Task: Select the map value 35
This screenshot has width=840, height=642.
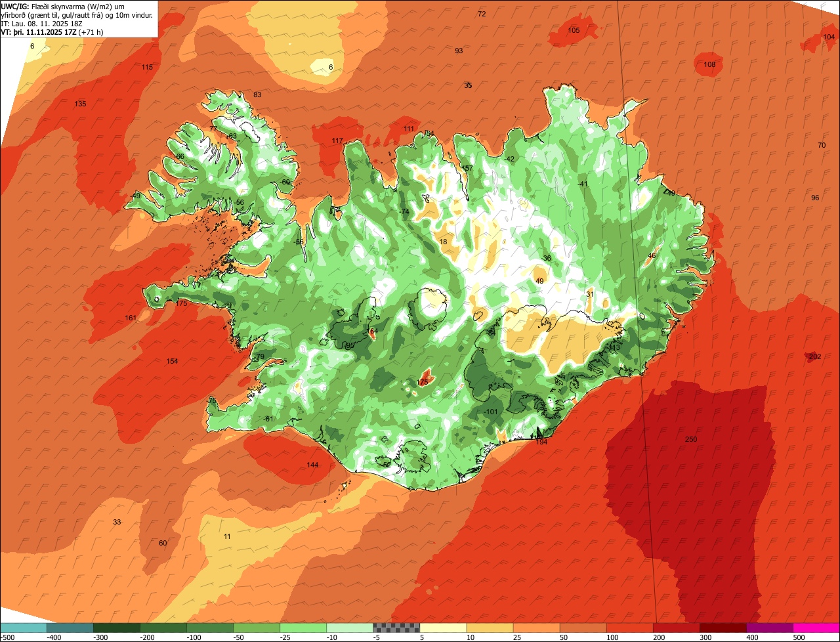Action: coord(468,85)
